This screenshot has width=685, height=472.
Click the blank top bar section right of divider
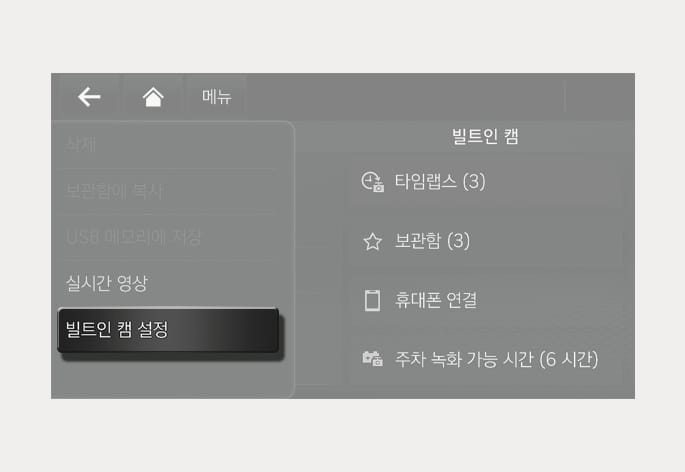tap(599, 97)
